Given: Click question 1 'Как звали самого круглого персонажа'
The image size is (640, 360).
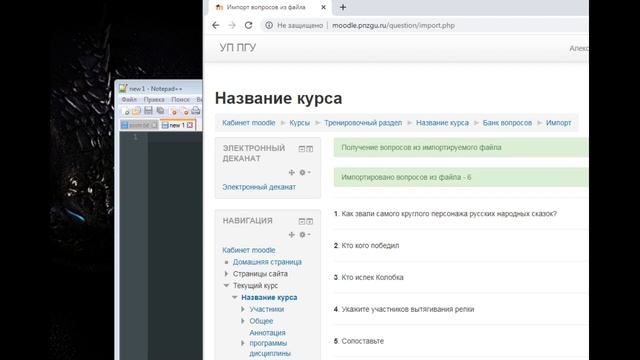Looking at the screenshot, I should 449,213.
